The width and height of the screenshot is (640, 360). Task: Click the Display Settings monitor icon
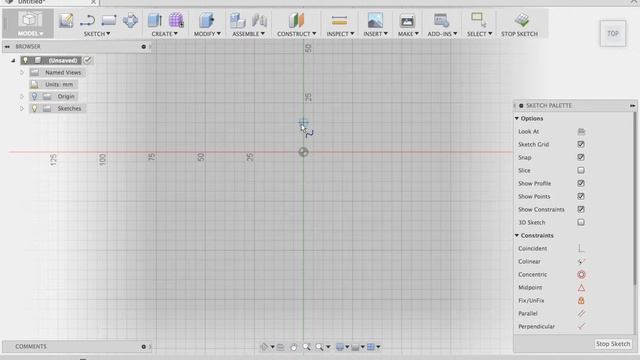pyautogui.click(x=340, y=347)
